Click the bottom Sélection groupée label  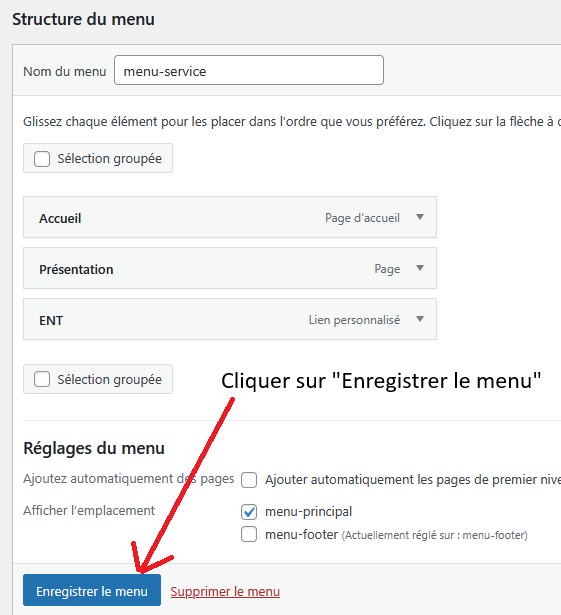pos(109,380)
